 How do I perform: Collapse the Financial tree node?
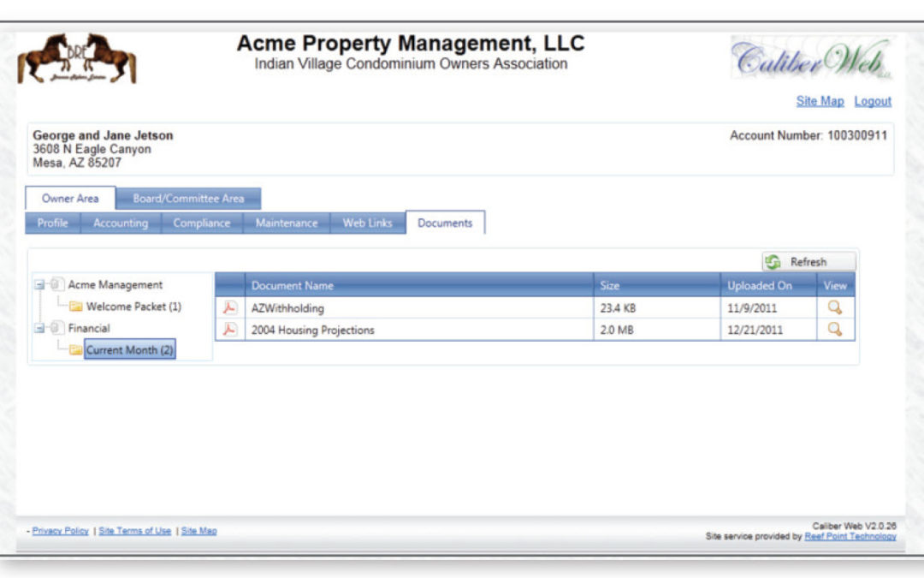click(x=39, y=328)
